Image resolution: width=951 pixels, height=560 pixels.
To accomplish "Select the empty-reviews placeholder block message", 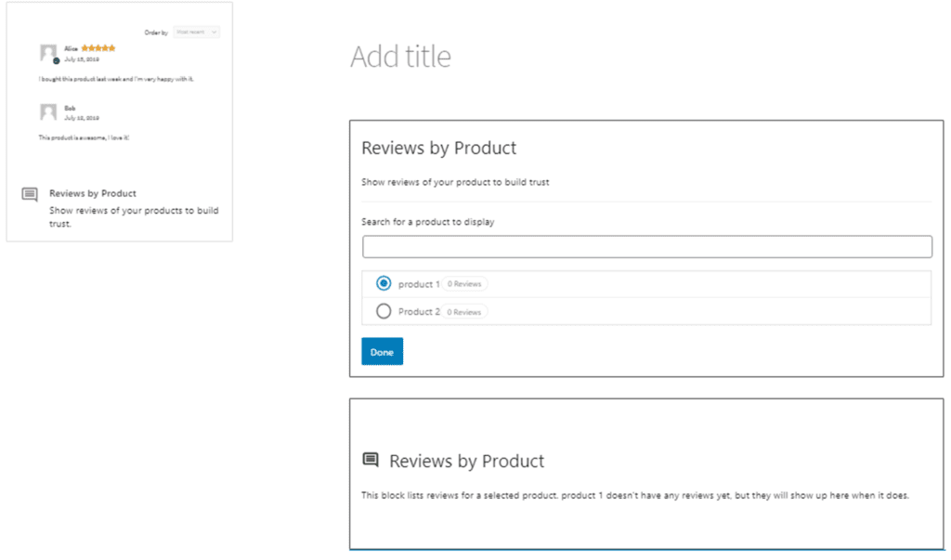I will pyautogui.click(x=634, y=495).
